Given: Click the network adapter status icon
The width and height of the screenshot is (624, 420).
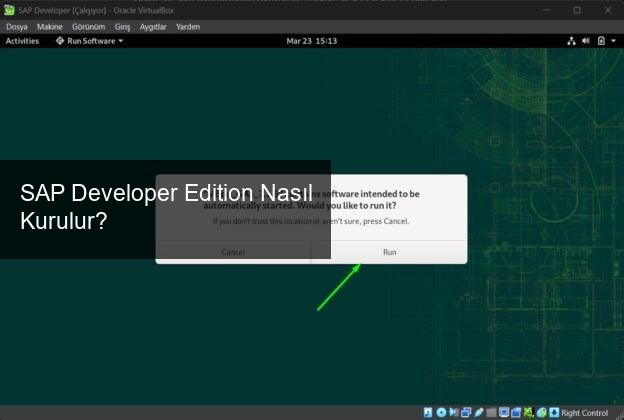Looking at the screenshot, I should (466, 412).
